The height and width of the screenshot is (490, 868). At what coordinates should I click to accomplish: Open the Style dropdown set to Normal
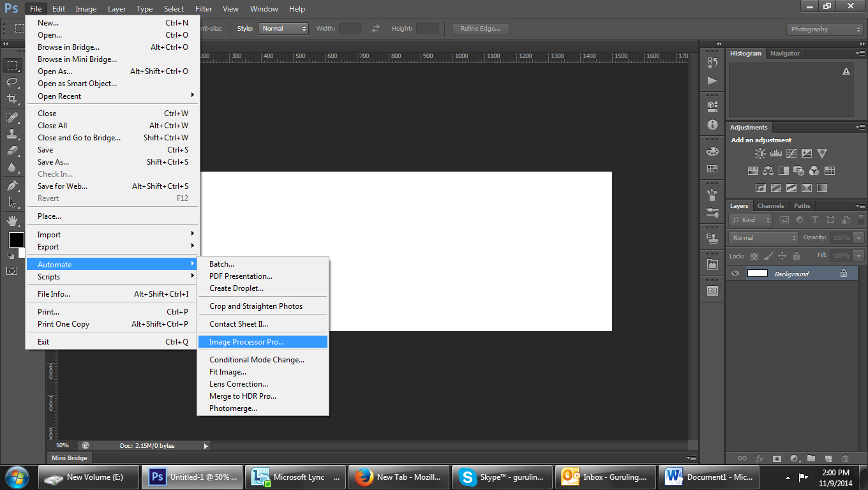283,29
